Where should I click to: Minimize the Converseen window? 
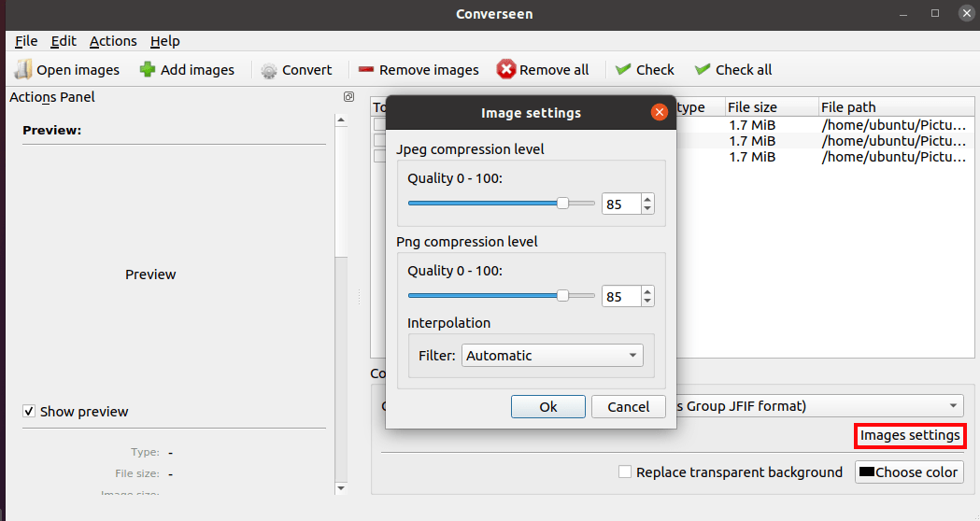click(903, 13)
